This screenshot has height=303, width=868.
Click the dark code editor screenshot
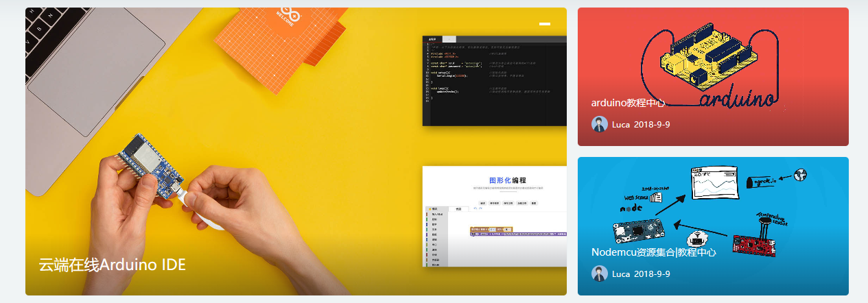point(494,80)
